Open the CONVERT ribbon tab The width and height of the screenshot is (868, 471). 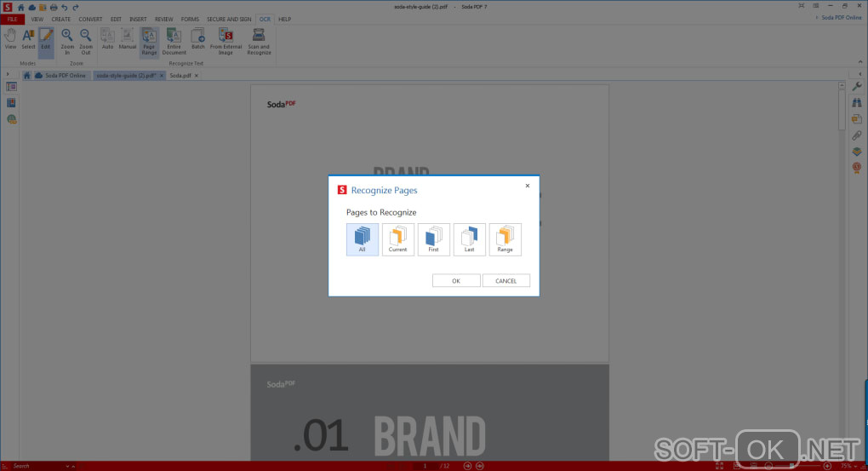pos(90,19)
